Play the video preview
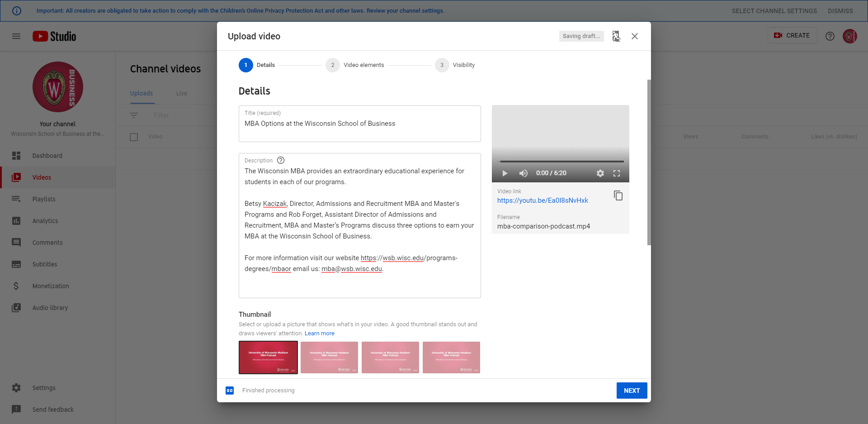The width and height of the screenshot is (868, 424). [504, 173]
